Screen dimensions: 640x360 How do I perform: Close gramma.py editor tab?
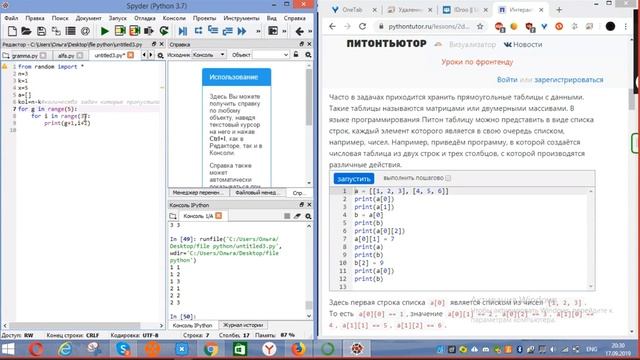pos(43,55)
